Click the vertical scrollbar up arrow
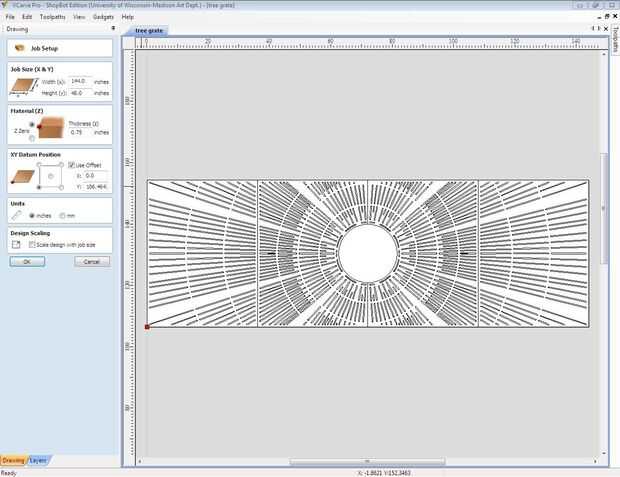The height and width of the screenshot is (477, 620). pyautogui.click(x=604, y=53)
